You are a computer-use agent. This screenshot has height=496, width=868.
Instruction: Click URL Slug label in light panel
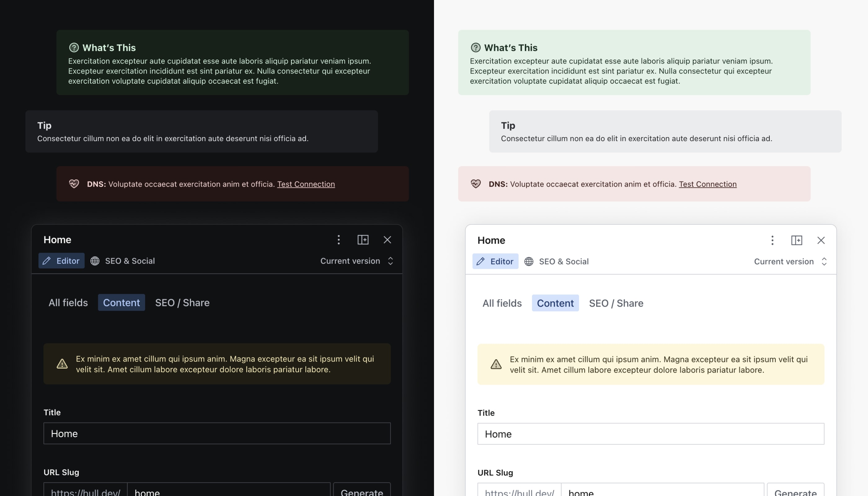tap(495, 473)
